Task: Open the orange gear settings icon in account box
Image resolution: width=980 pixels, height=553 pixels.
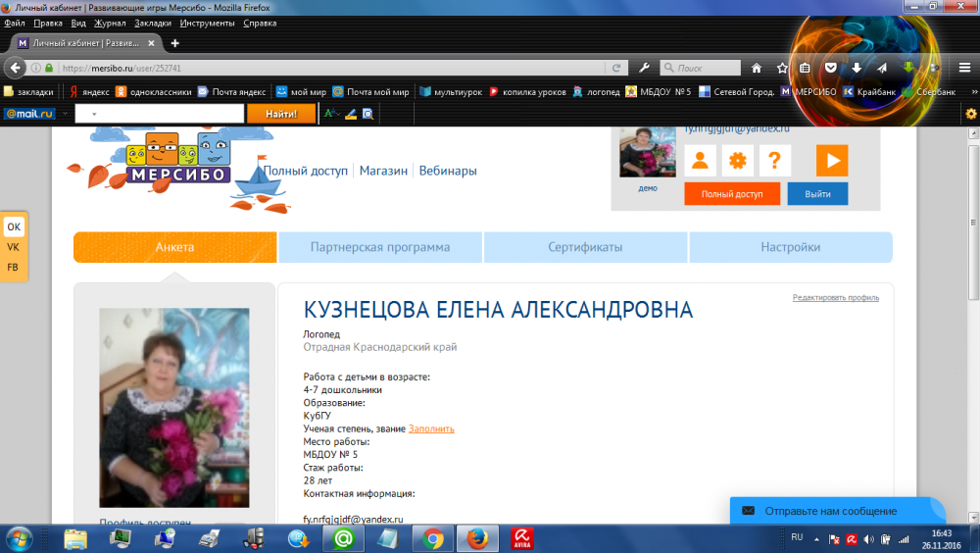Action: (x=738, y=161)
